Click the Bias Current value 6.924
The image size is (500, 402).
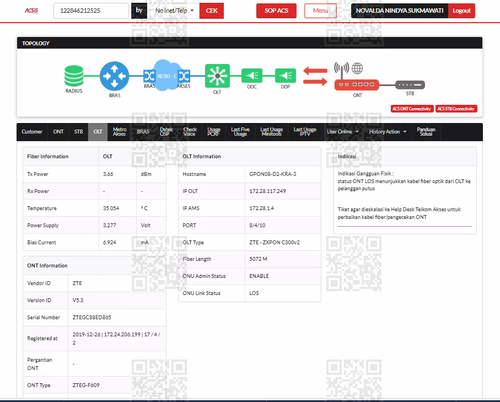pos(110,242)
